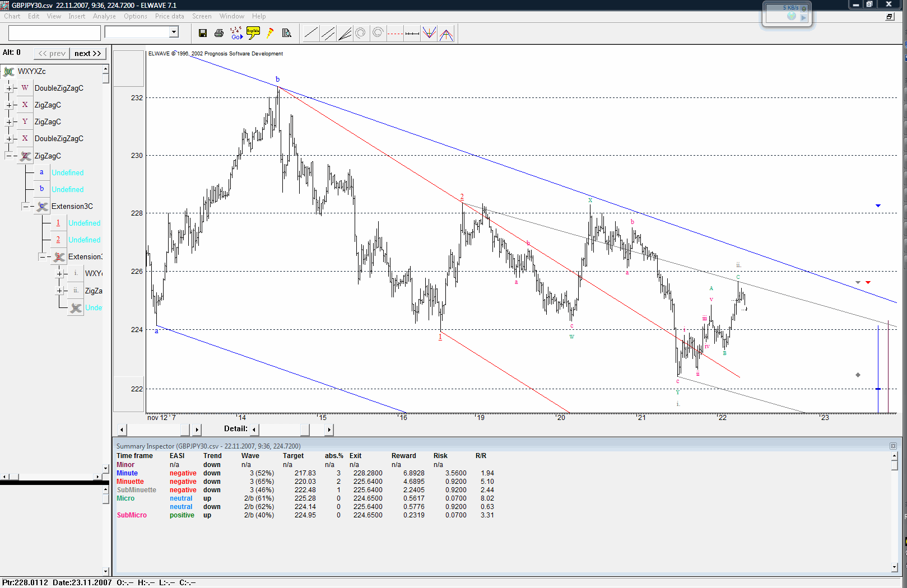
Task: Open the yellow Explain bubble
Action: click(x=253, y=33)
